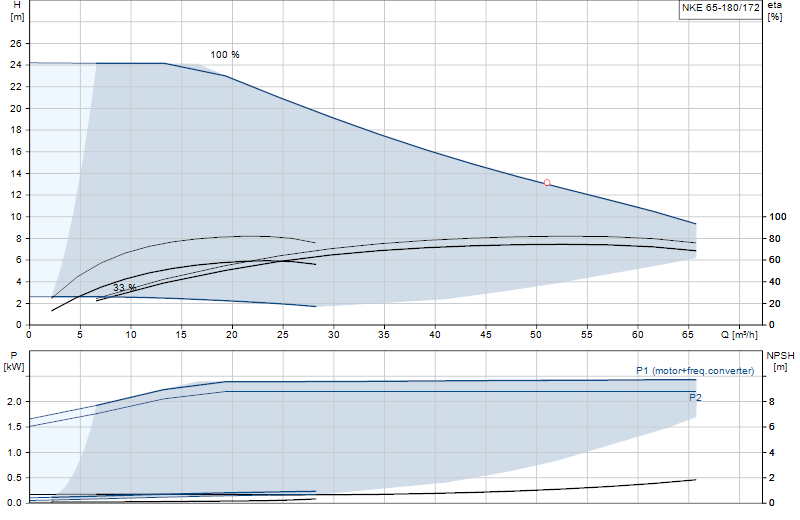The height and width of the screenshot is (520, 800).
Task: Click the 8 tick on the NPSH axis
Action: (x=771, y=402)
